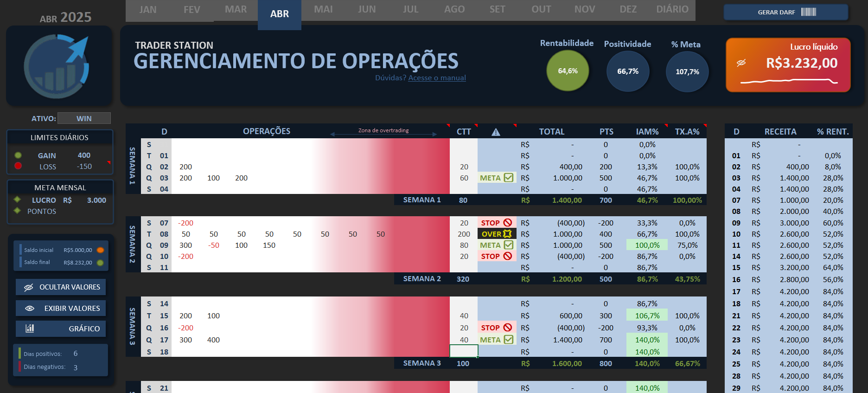Open the OUT month tab
This screenshot has height=393, width=868.
coord(541,10)
